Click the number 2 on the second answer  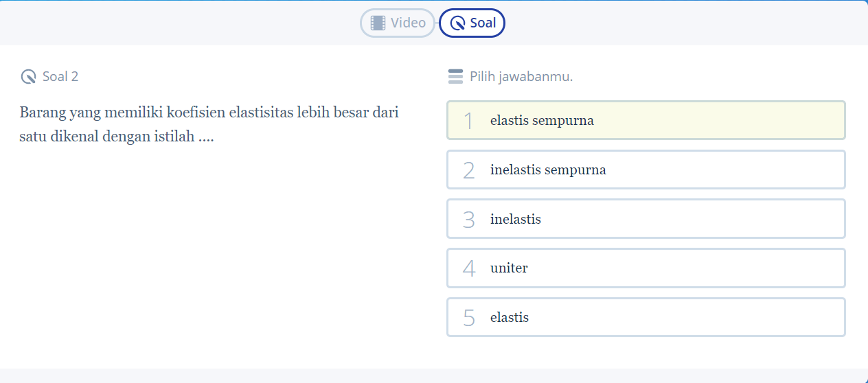pyautogui.click(x=469, y=170)
